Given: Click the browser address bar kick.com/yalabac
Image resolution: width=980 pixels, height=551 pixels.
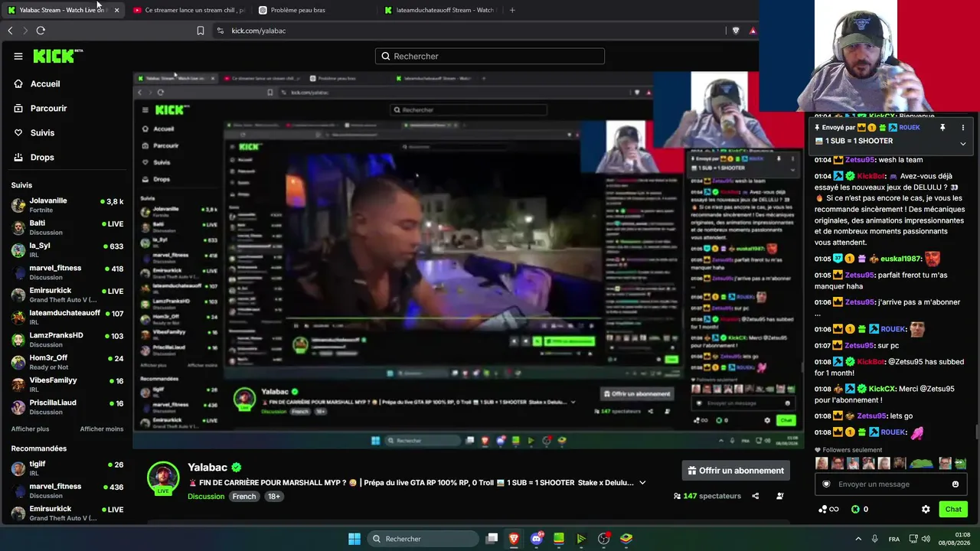Looking at the screenshot, I should tap(467, 31).
